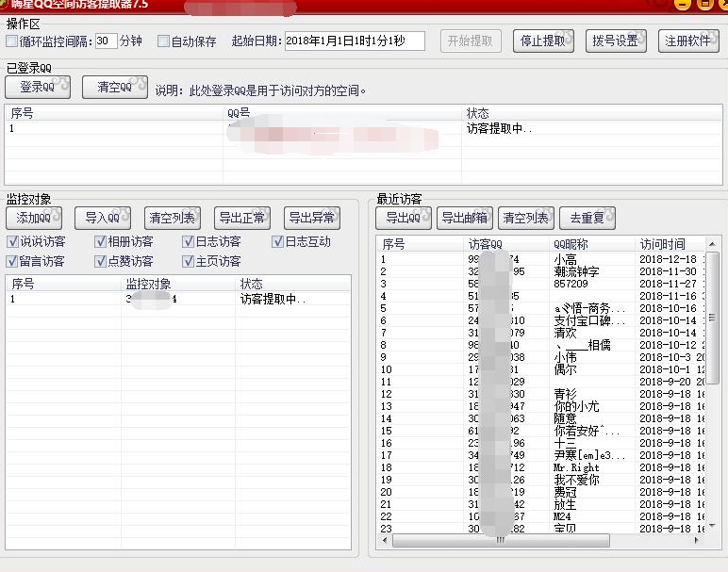Click the 状态 header in logged-in QQ table
The width and height of the screenshot is (728, 572).
tap(591, 113)
